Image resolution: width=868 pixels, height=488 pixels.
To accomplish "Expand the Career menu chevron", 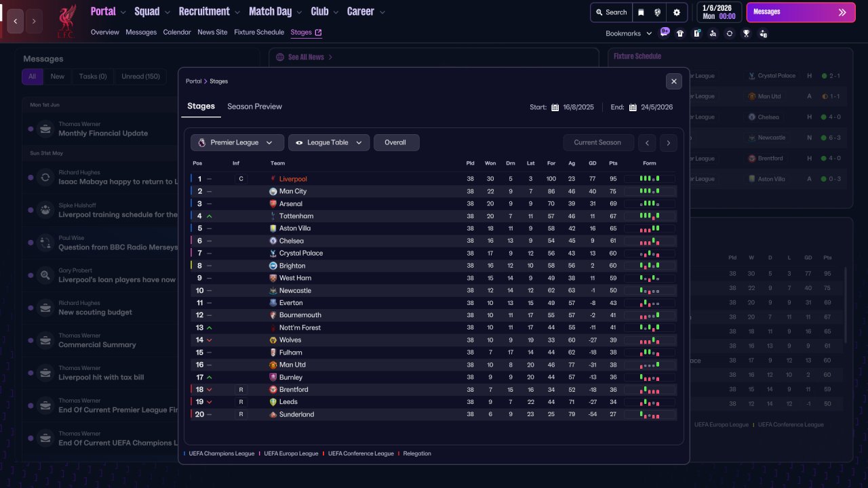I will click(x=382, y=12).
